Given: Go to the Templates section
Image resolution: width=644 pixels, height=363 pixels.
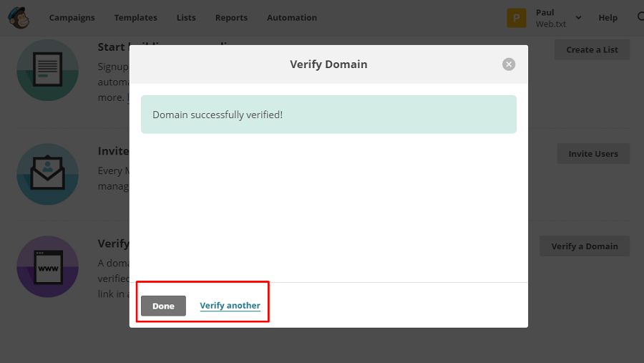Looking at the screenshot, I should (135, 18).
